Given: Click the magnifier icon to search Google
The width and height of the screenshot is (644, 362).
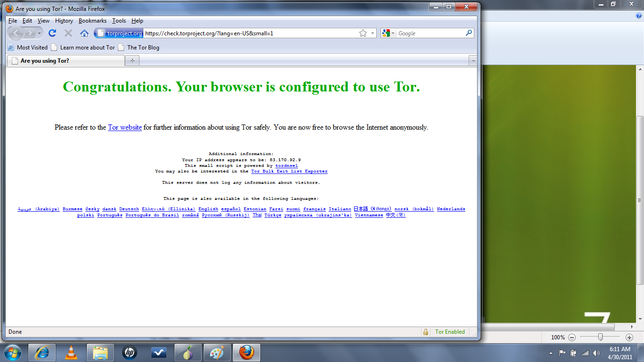Looking at the screenshot, I should point(468,33).
